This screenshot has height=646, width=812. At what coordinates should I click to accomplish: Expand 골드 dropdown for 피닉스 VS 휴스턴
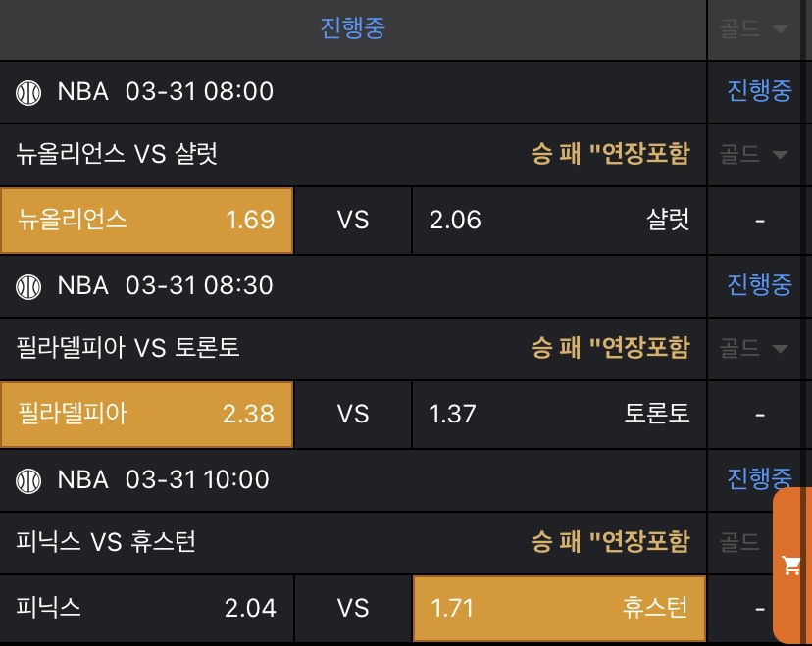click(740, 541)
